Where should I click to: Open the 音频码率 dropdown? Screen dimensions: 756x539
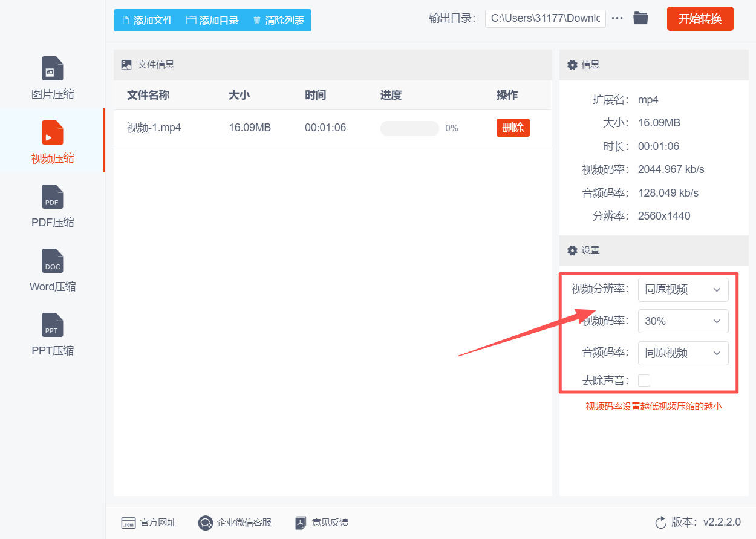[683, 353]
